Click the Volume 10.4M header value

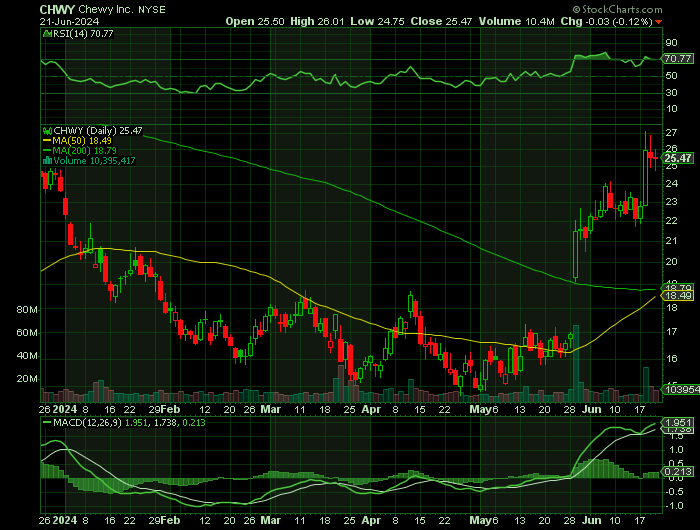pos(517,21)
